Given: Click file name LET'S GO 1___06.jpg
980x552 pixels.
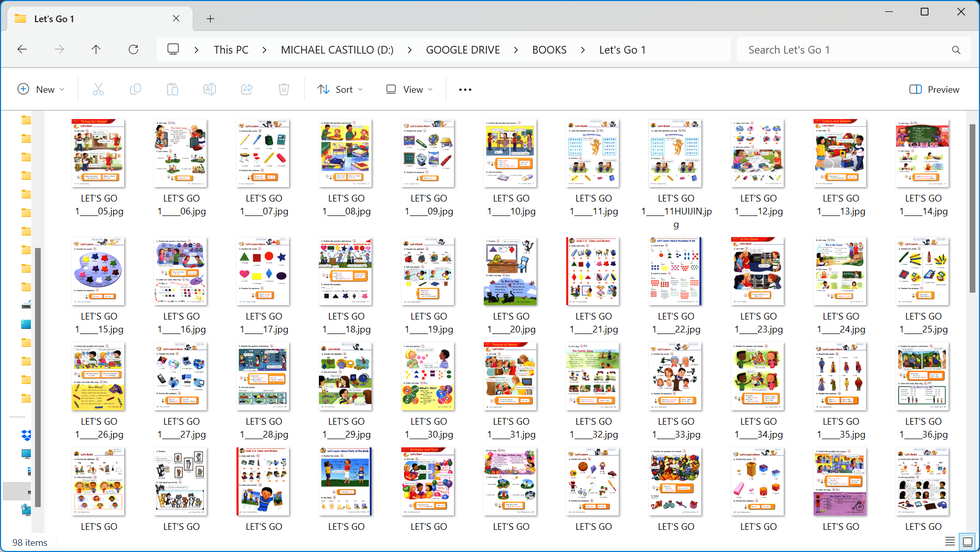Looking at the screenshot, I should [x=181, y=205].
